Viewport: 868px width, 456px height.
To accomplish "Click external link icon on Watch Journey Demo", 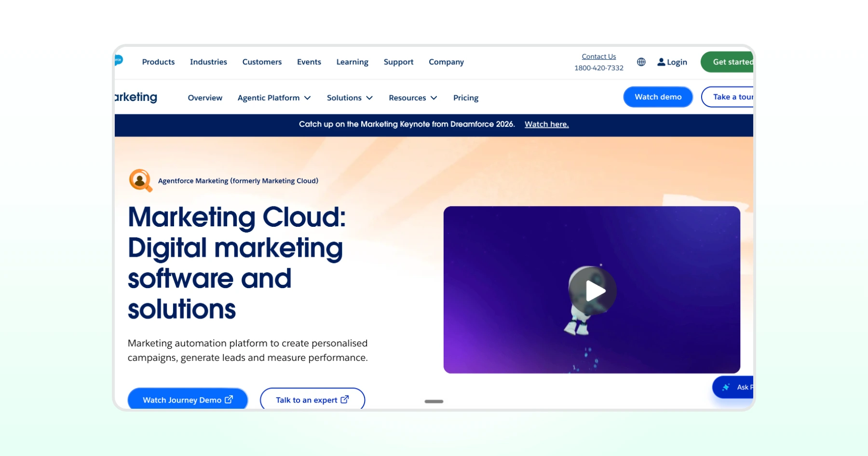I will click(229, 400).
